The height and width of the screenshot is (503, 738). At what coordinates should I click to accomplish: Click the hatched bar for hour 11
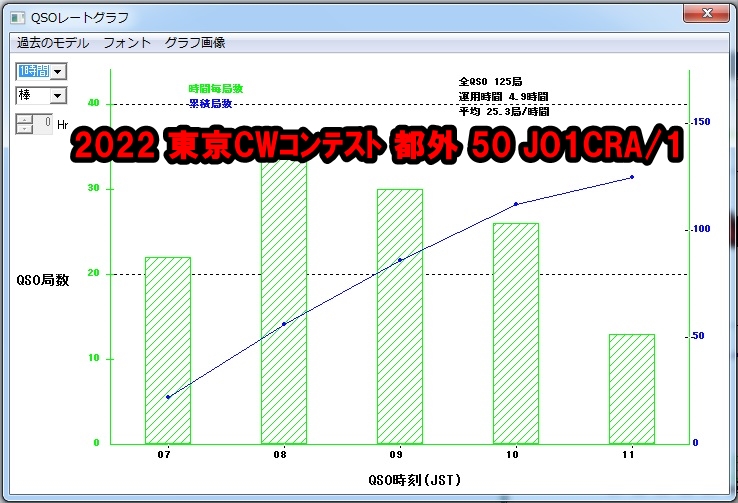631,388
